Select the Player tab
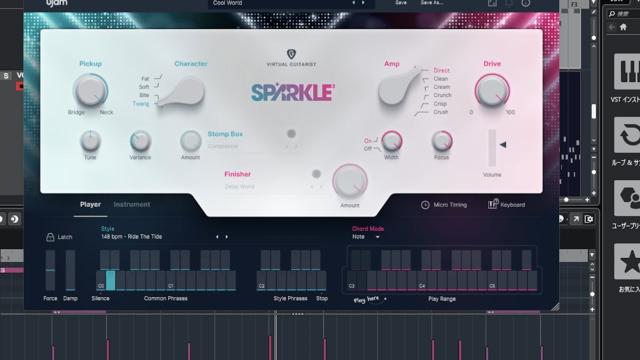 [90, 204]
